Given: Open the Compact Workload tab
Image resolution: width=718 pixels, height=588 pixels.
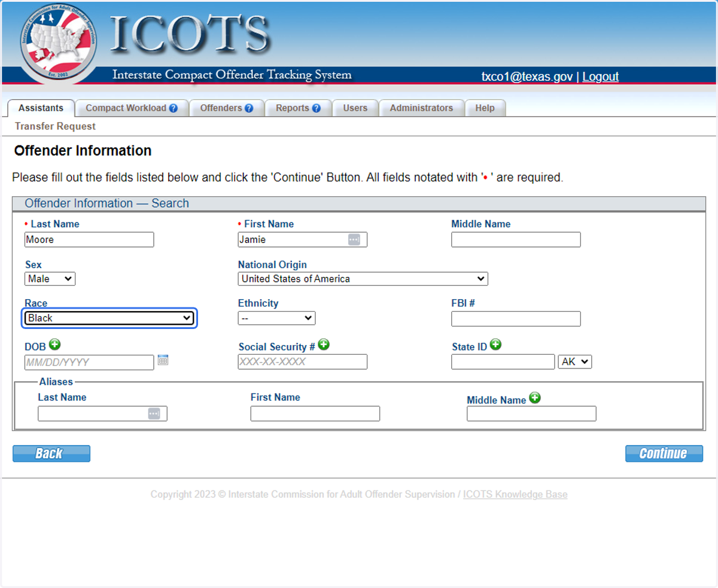Looking at the screenshot, I should pos(132,108).
